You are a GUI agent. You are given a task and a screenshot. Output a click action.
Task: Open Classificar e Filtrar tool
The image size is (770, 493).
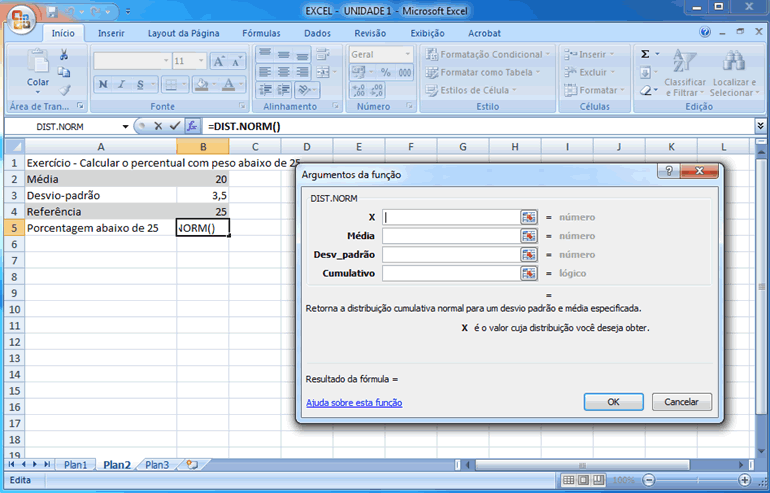point(685,73)
